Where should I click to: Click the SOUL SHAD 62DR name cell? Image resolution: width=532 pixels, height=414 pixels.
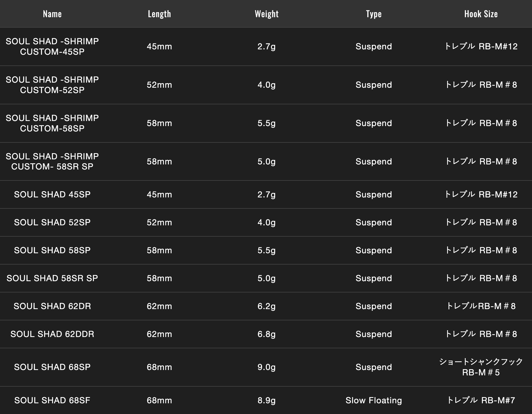click(52, 306)
